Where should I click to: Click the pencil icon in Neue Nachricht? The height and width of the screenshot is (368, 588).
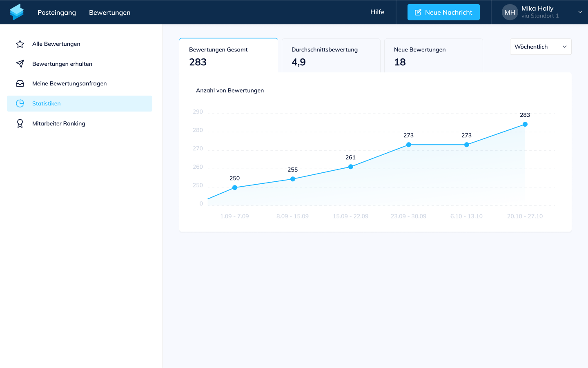pos(418,12)
